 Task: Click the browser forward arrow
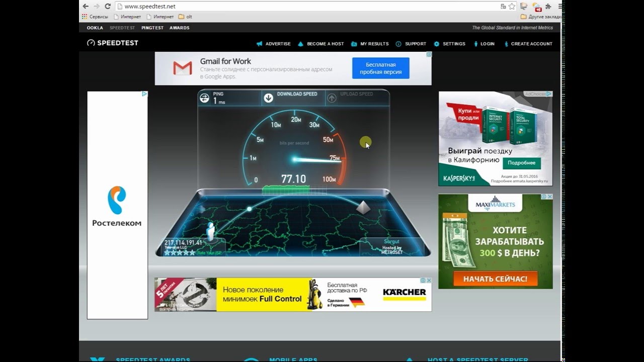(97, 7)
